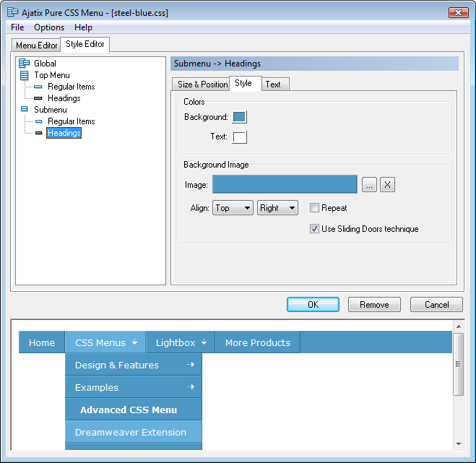The image size is (476, 463).
Task: Enable the Repeat checkbox
Action: click(x=314, y=208)
